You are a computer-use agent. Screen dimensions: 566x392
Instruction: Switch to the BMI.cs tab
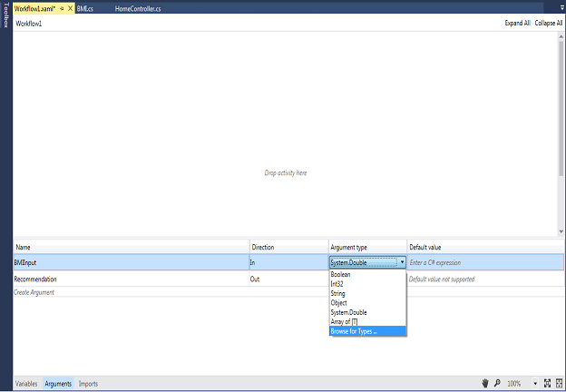click(x=85, y=9)
